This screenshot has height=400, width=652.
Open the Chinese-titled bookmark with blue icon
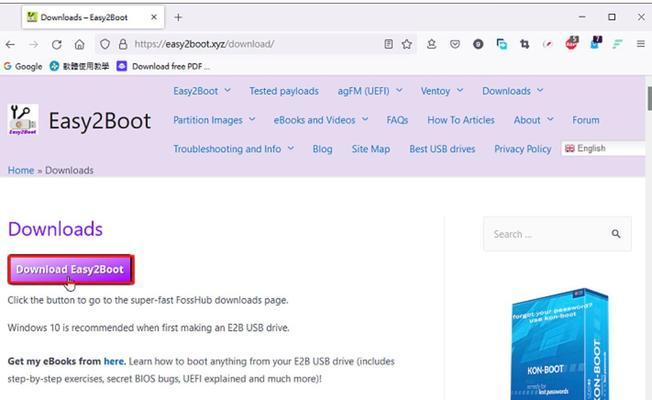click(79, 67)
